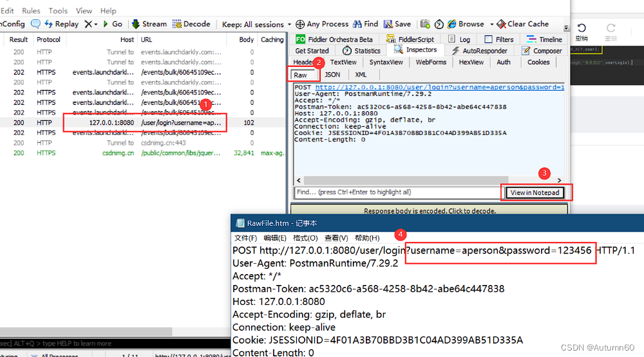Open the Rules menu
This screenshot has height=357, width=644.
(31, 11)
